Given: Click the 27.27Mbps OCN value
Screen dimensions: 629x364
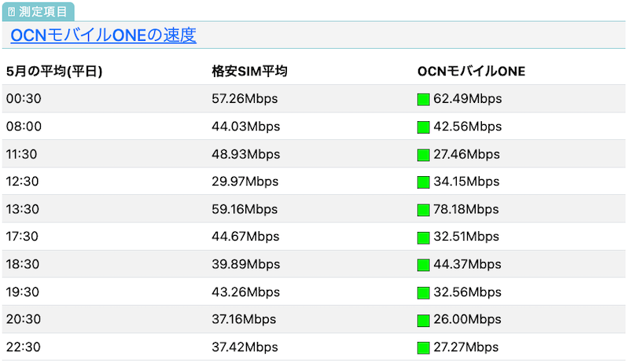Looking at the screenshot, I should coord(466,347).
